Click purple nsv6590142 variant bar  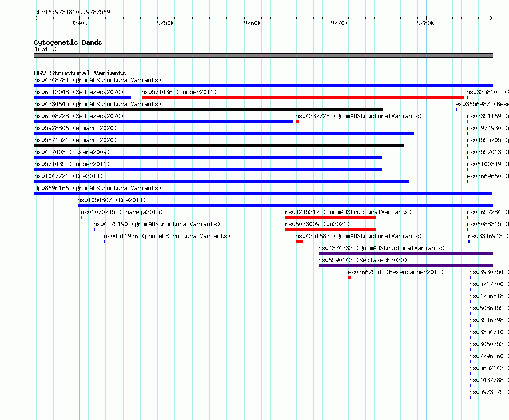click(406, 266)
